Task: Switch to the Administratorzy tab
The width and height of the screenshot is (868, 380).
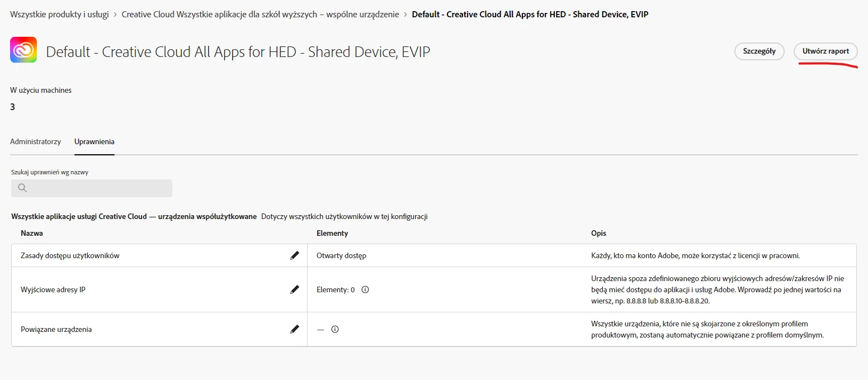Action: (35, 141)
